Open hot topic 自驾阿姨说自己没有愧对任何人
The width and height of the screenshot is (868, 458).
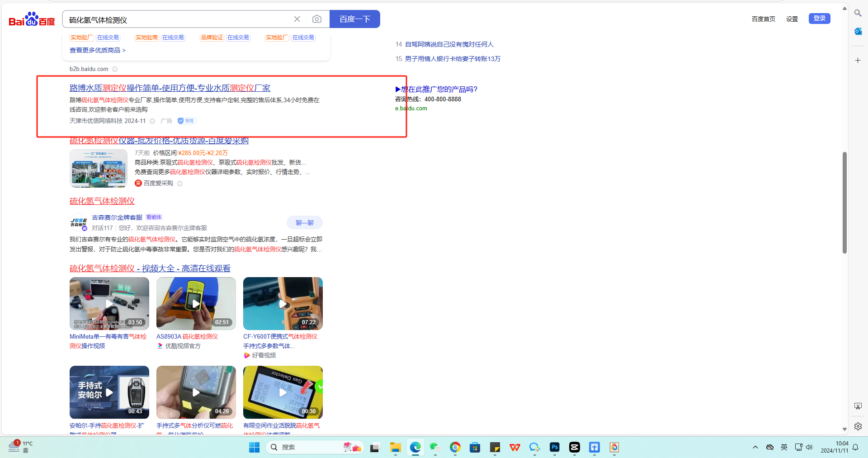[449, 44]
